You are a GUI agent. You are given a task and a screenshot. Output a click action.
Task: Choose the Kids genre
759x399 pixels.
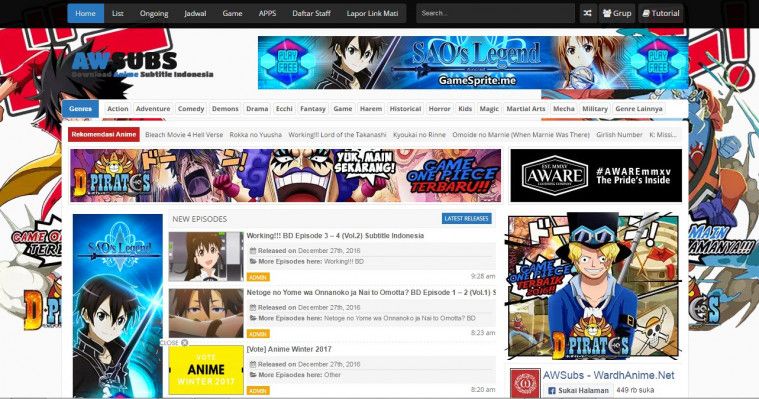click(x=465, y=109)
